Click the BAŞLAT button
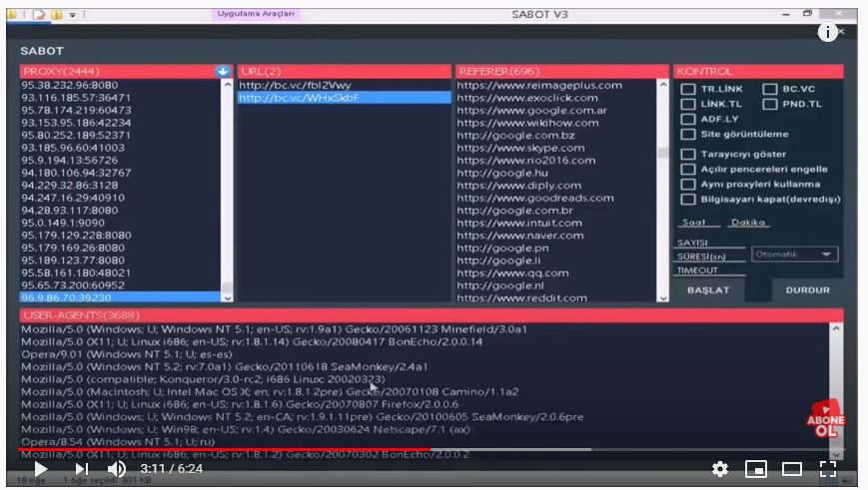The width and height of the screenshot is (868, 490). (x=708, y=289)
